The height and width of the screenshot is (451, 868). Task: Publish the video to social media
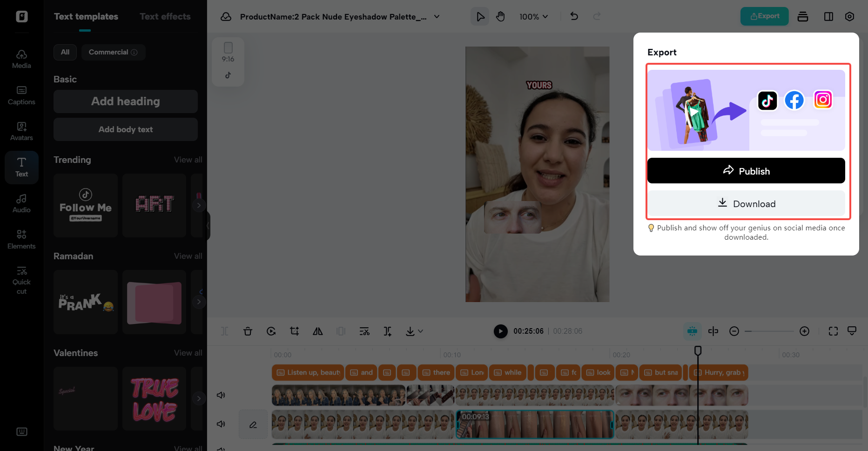tap(746, 171)
